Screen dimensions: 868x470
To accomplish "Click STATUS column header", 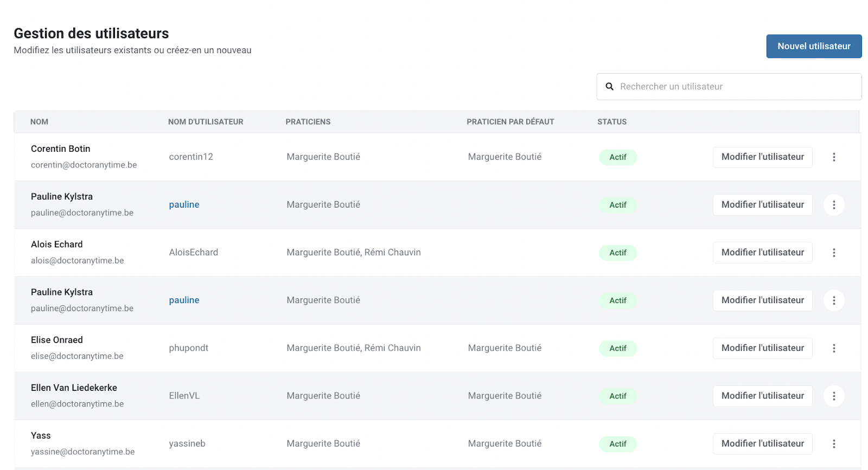I will tap(612, 122).
